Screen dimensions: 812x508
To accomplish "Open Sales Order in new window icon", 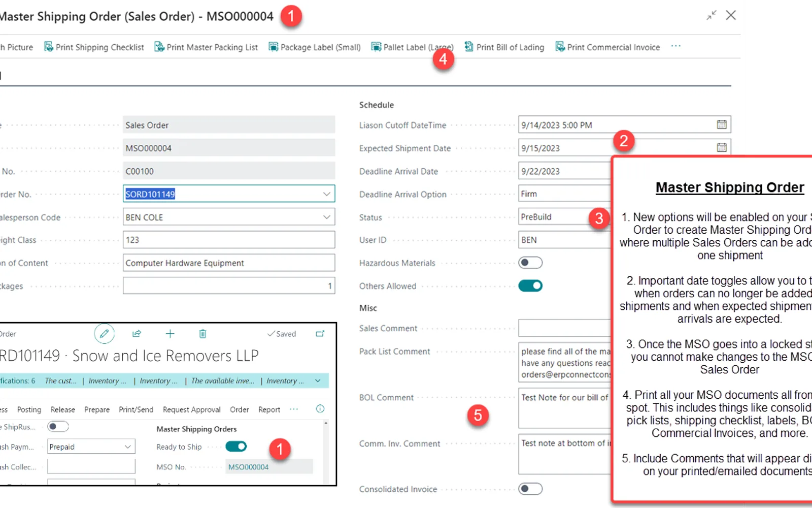I will point(320,334).
